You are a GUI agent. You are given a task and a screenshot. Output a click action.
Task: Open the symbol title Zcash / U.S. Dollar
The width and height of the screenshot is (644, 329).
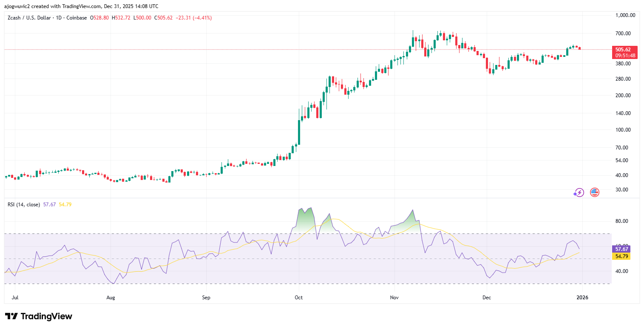coord(30,18)
